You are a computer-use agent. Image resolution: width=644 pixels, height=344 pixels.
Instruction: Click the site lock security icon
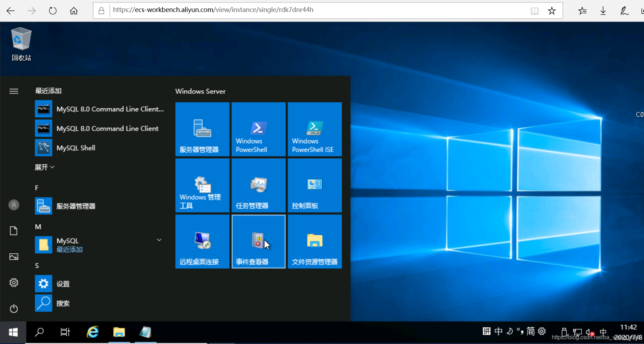101,11
